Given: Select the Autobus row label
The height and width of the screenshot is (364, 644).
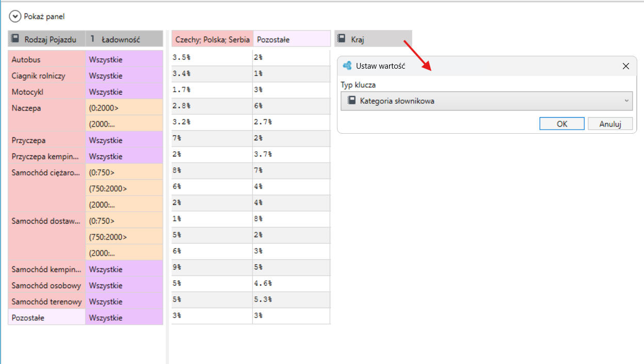Looking at the screenshot, I should tap(47, 59).
